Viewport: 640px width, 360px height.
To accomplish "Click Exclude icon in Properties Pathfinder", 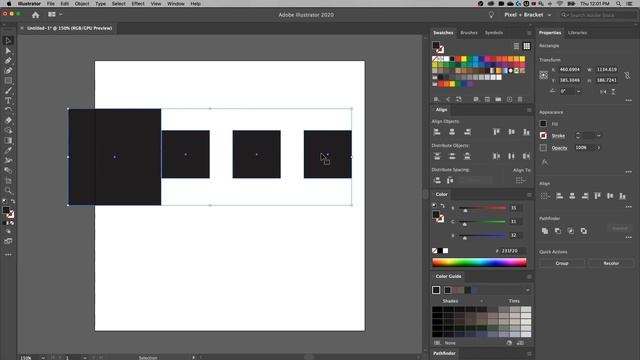I will point(584,231).
